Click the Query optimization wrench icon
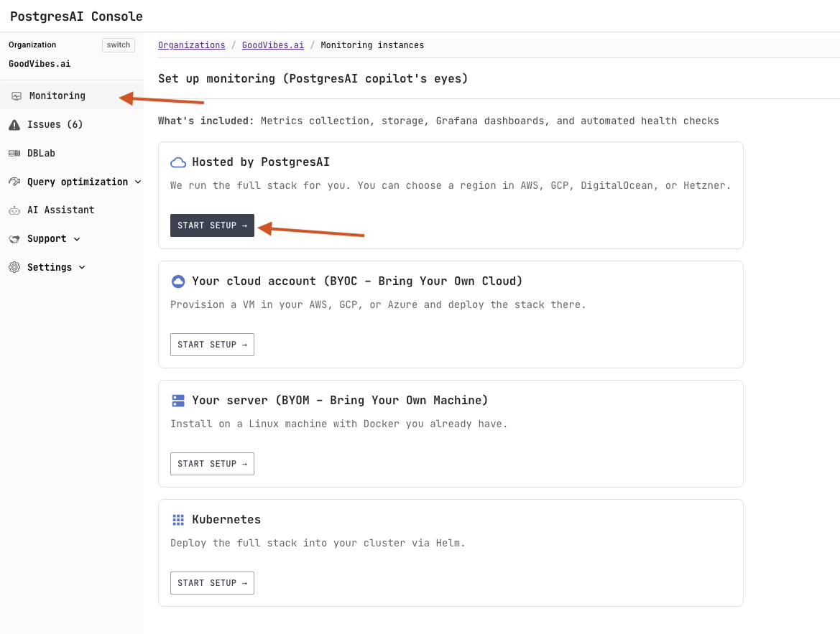The height and width of the screenshot is (634, 840). click(14, 182)
